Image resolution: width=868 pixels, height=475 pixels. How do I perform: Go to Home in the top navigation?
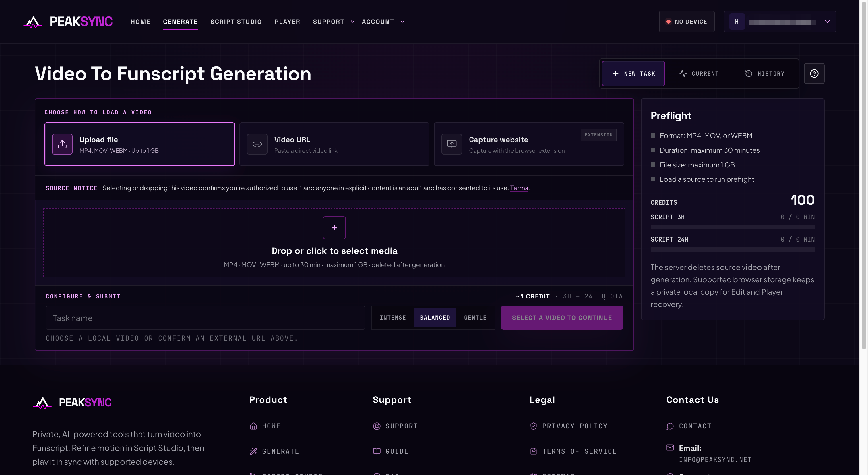tap(141, 22)
